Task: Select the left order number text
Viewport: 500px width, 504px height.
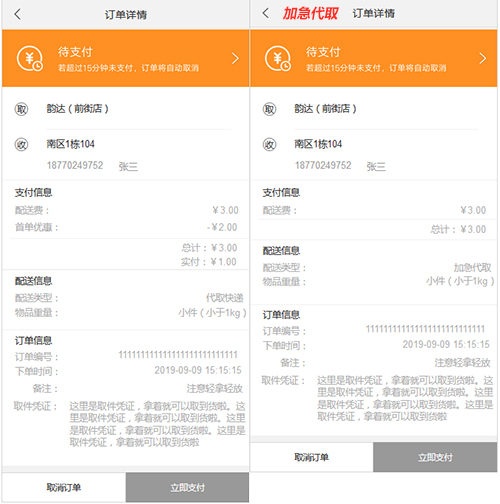Action: pyautogui.click(x=178, y=355)
